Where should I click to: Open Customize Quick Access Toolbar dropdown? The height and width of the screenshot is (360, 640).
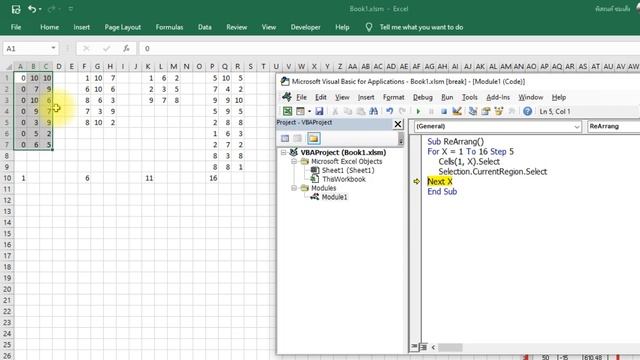pyautogui.click(x=71, y=9)
